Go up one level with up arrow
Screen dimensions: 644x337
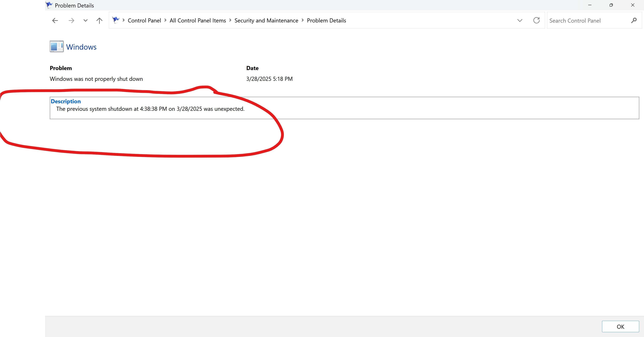pyautogui.click(x=99, y=20)
